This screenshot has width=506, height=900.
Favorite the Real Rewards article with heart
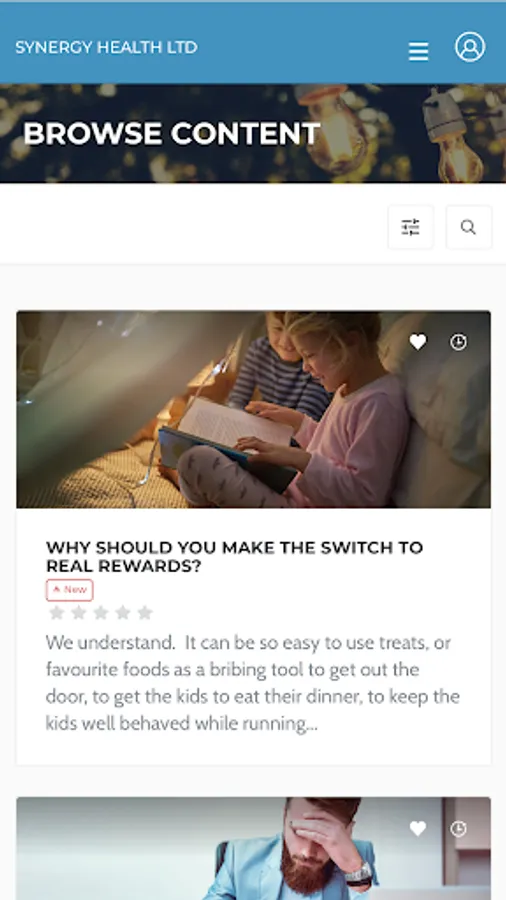point(418,342)
